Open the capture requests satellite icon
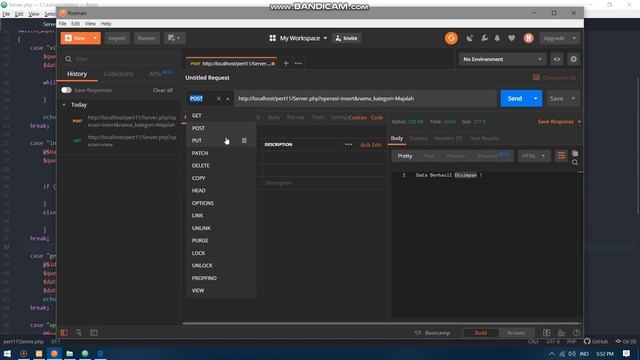Image resolution: width=640 pixels, height=360 pixels. 469,38
